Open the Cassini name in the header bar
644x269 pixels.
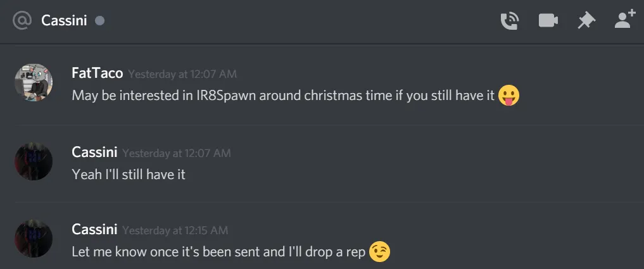point(64,20)
